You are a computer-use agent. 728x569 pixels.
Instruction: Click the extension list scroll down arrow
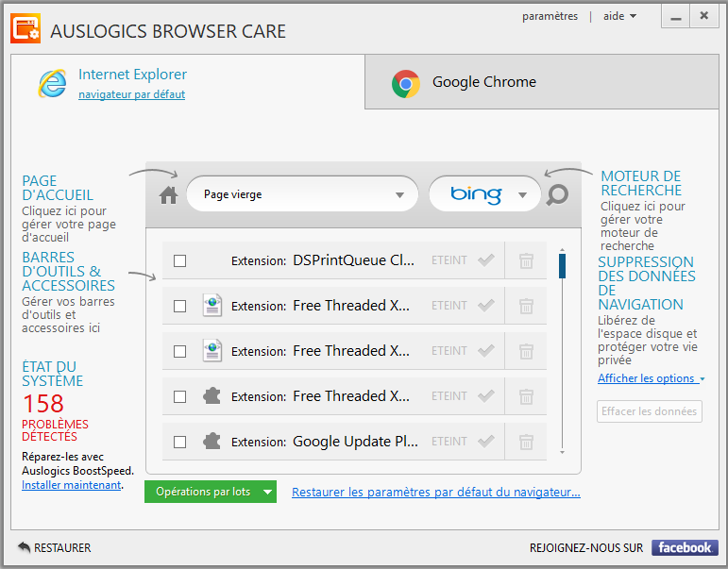(562, 452)
